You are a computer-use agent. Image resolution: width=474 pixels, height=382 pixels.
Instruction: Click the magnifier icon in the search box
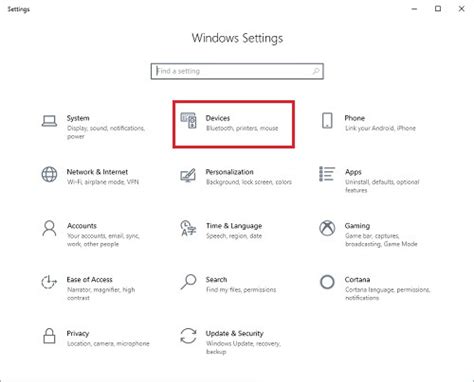click(x=316, y=71)
